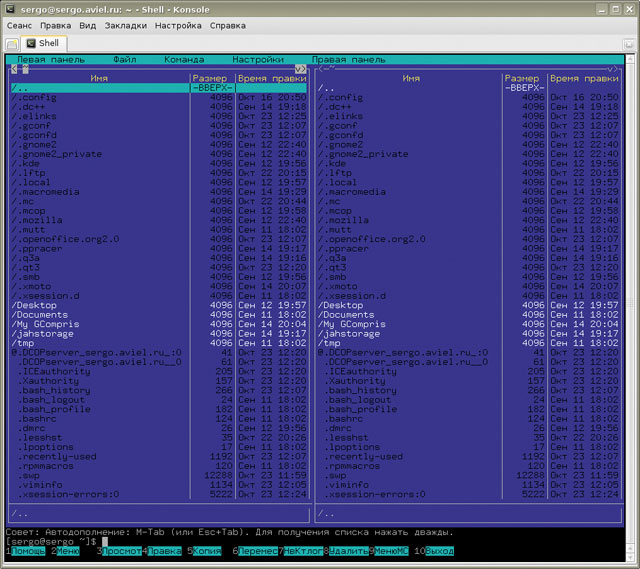Open the Вид menu

click(88, 26)
